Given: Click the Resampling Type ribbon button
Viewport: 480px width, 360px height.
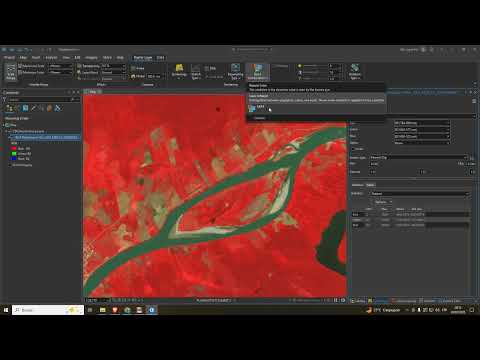Looking at the screenshot, I should pos(235,72).
